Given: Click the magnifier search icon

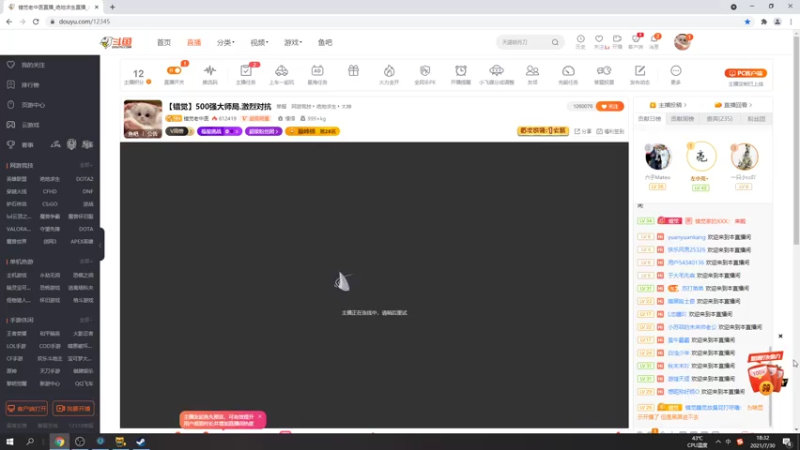Looking at the screenshot, I should (x=555, y=42).
